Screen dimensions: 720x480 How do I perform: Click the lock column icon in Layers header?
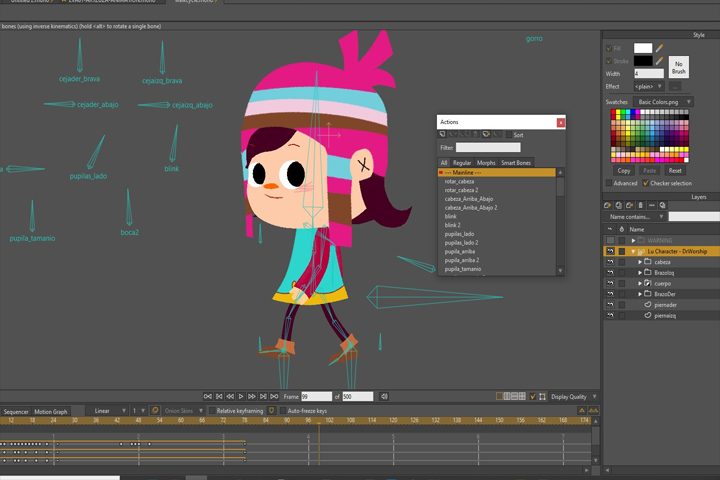[622, 229]
